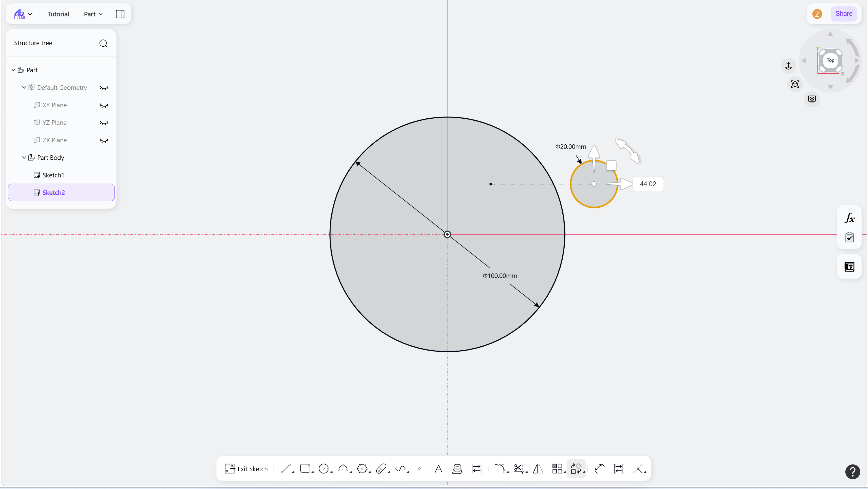The height and width of the screenshot is (489, 868).
Task: Select the Constraint tool at toolbar end
Action: (x=638, y=468)
